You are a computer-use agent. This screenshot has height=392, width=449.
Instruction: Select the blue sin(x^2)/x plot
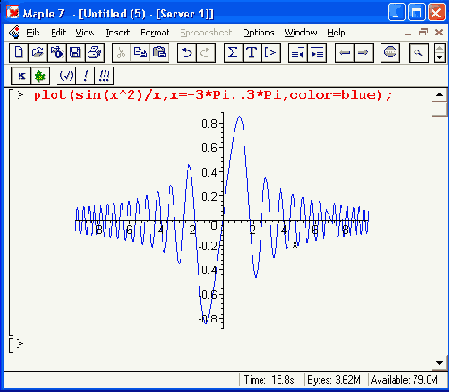[222, 220]
